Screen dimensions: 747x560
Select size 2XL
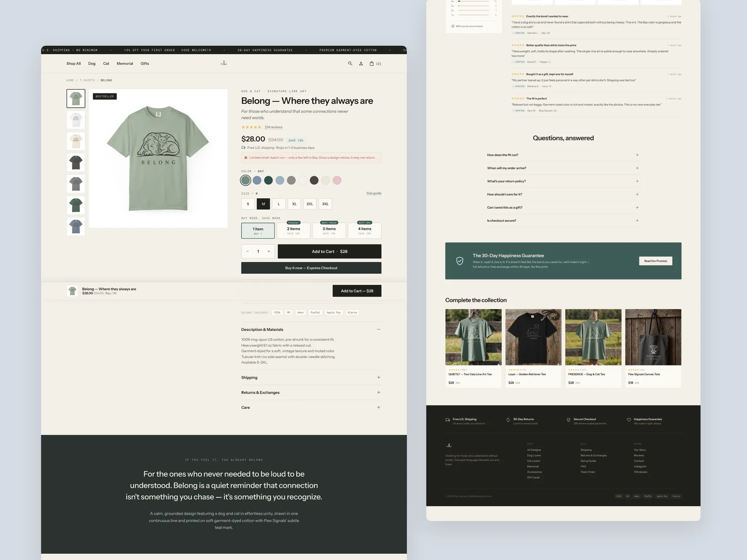[310, 204]
